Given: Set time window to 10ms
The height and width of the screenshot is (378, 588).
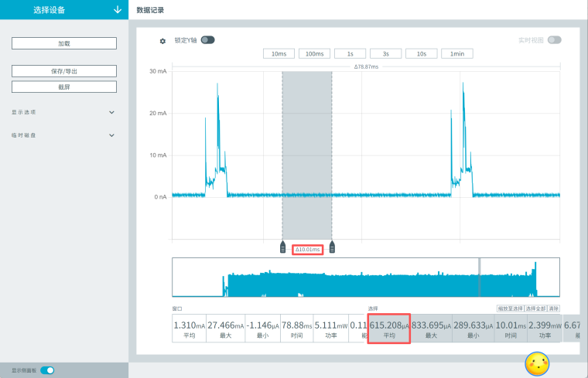Looking at the screenshot, I should tap(279, 53).
